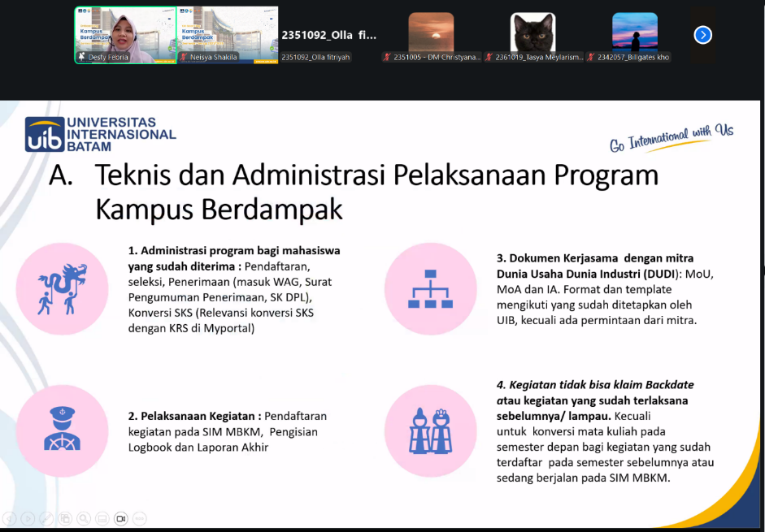Click the magnifier zoom icon
This screenshot has height=532, width=765.
click(84, 518)
